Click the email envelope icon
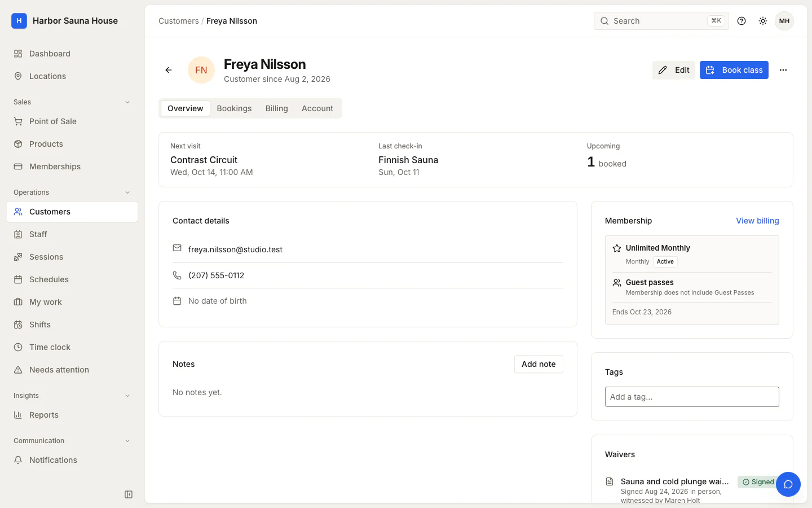Viewport: 812px width, 508px height. click(177, 248)
